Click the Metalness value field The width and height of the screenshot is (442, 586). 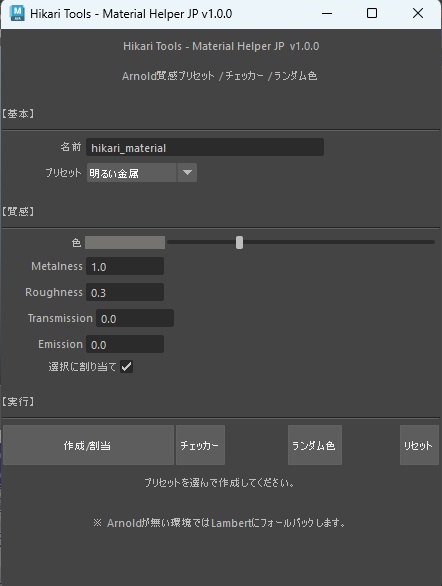[x=125, y=266]
